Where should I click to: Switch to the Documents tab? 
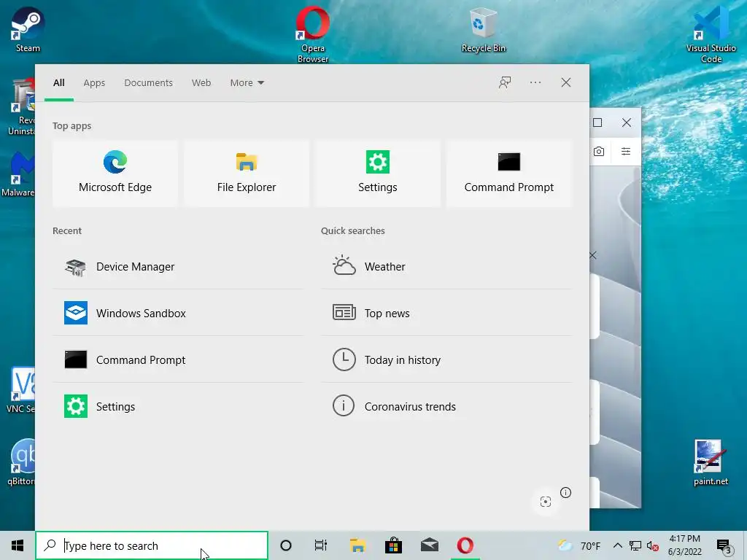[x=148, y=83]
